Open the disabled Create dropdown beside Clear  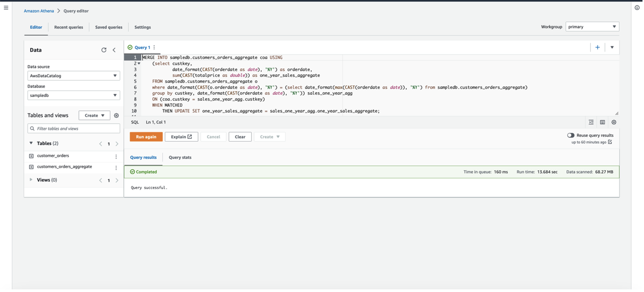(270, 137)
